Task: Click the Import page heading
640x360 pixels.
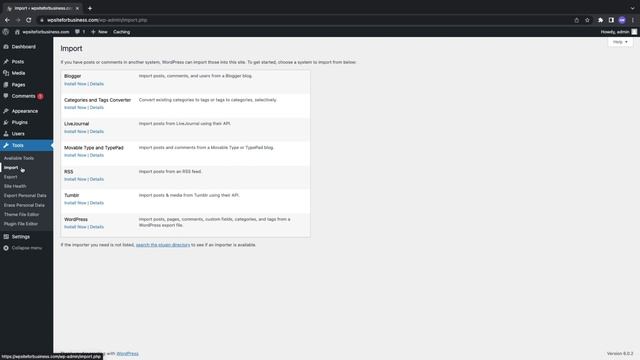Action: pyautogui.click(x=71, y=49)
